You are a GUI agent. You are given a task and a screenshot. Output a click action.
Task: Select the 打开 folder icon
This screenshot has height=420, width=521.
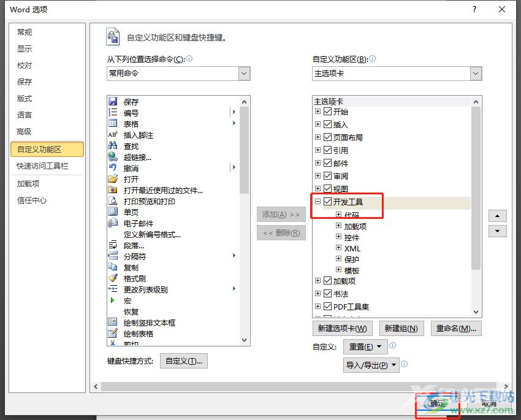[113, 179]
